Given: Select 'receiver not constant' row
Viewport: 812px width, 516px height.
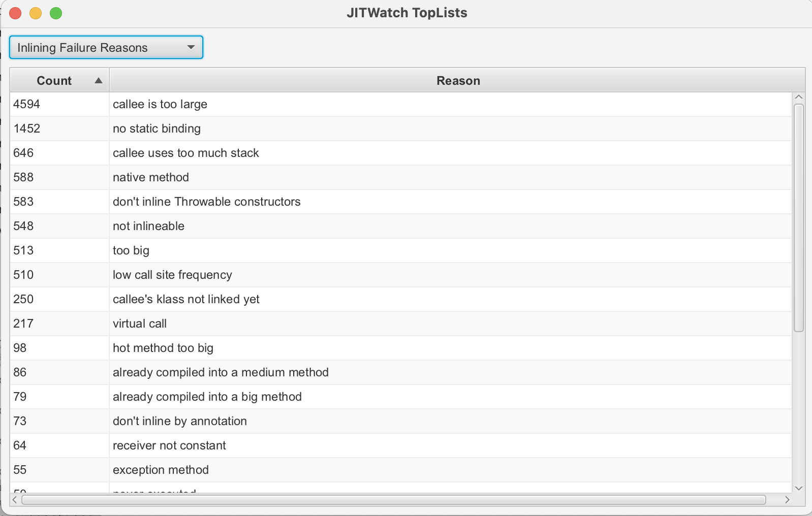Looking at the screenshot, I should click(x=401, y=445).
